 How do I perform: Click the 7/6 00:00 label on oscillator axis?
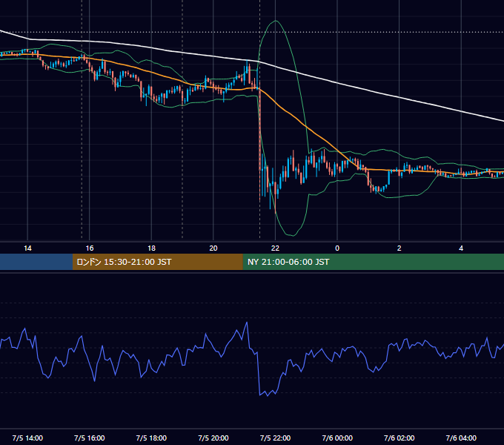coord(337,438)
